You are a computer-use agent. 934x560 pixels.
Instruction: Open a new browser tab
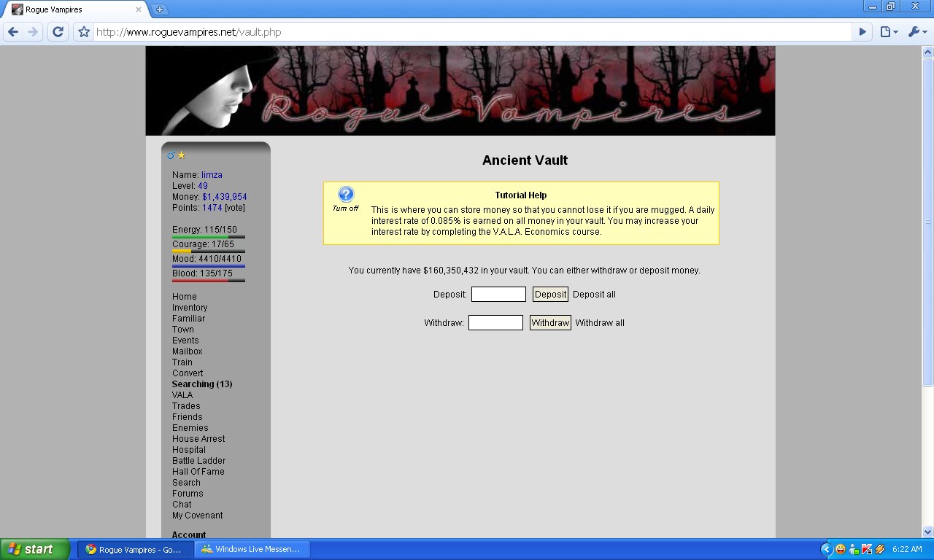pyautogui.click(x=160, y=9)
